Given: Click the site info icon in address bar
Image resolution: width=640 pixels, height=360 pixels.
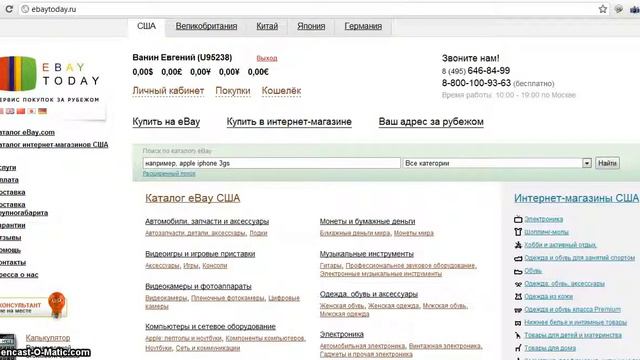Looking at the screenshot, I should (x=25, y=9).
